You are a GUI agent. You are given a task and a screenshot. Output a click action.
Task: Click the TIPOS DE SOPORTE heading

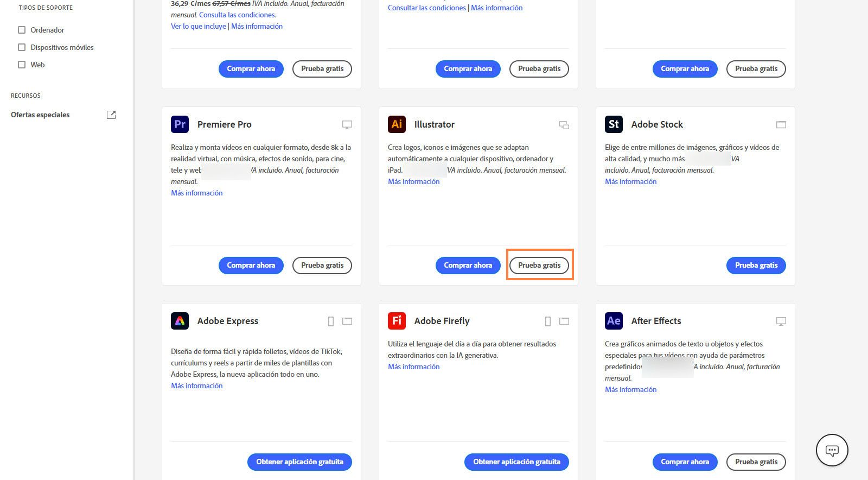click(x=46, y=8)
